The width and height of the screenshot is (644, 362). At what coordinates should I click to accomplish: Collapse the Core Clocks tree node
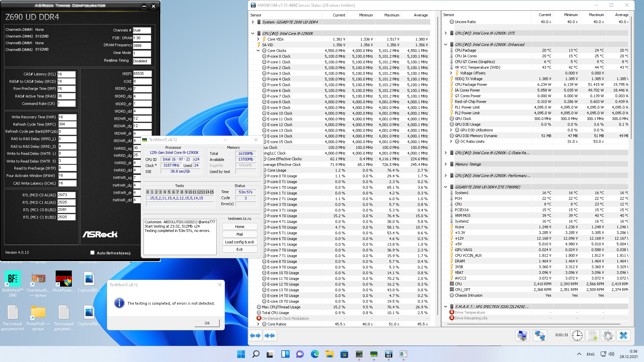coord(258,51)
